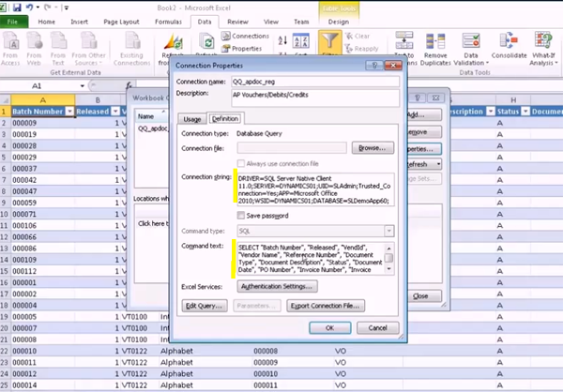Viewport: 563px width, 392px height.
Task: Click the Authentication Settings button
Action: tap(278, 286)
